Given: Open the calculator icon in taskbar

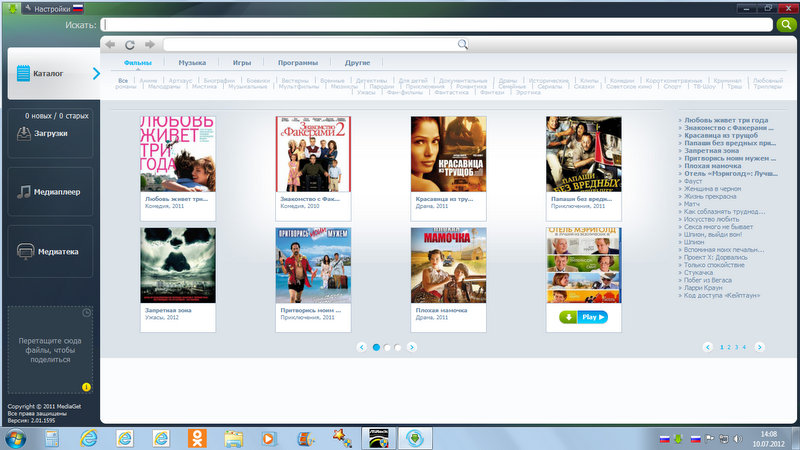Looking at the screenshot, I should [x=52, y=438].
